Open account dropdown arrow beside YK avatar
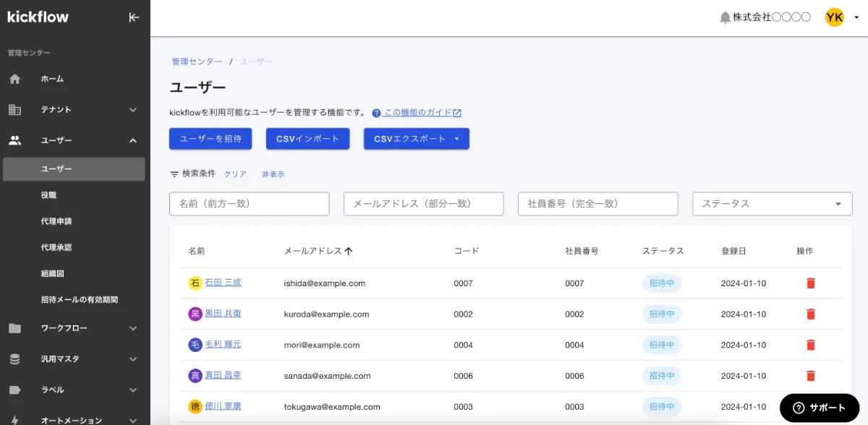 pos(856,17)
